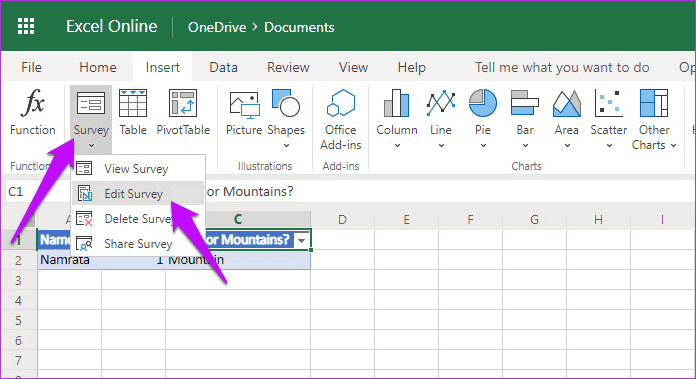The image size is (696, 379).
Task: Insert a Bar chart
Action: tap(524, 103)
